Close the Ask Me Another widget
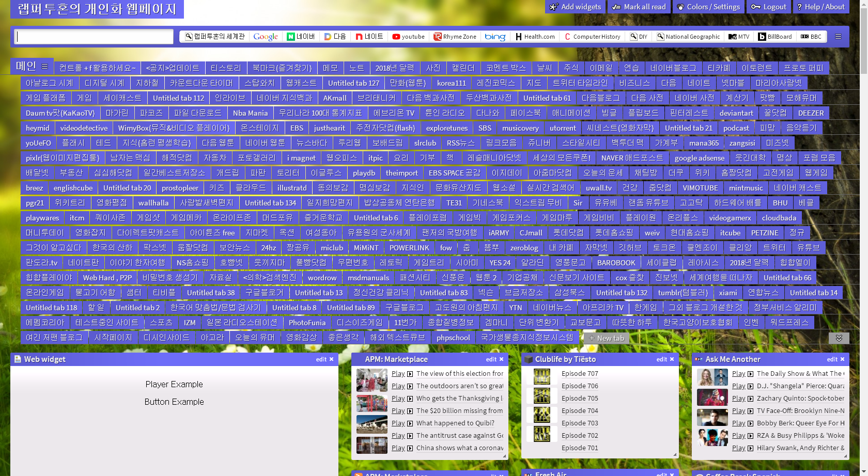The width and height of the screenshot is (868, 476). click(843, 359)
